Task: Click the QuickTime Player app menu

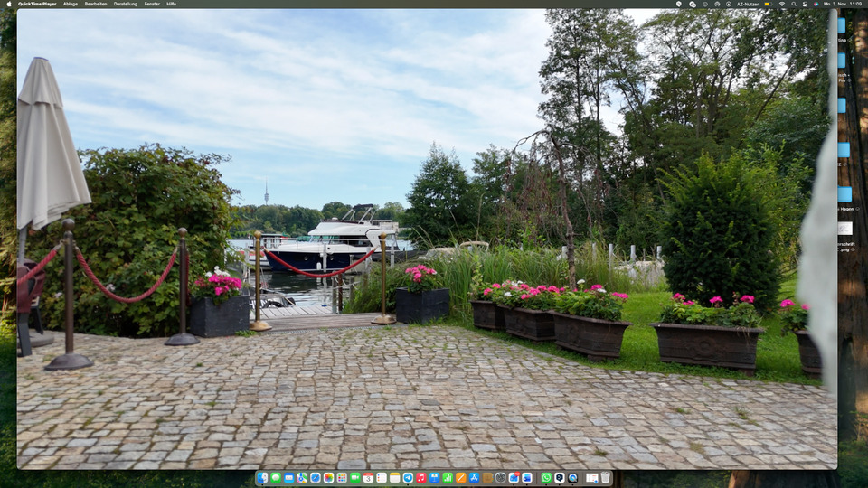Action: click(37, 4)
